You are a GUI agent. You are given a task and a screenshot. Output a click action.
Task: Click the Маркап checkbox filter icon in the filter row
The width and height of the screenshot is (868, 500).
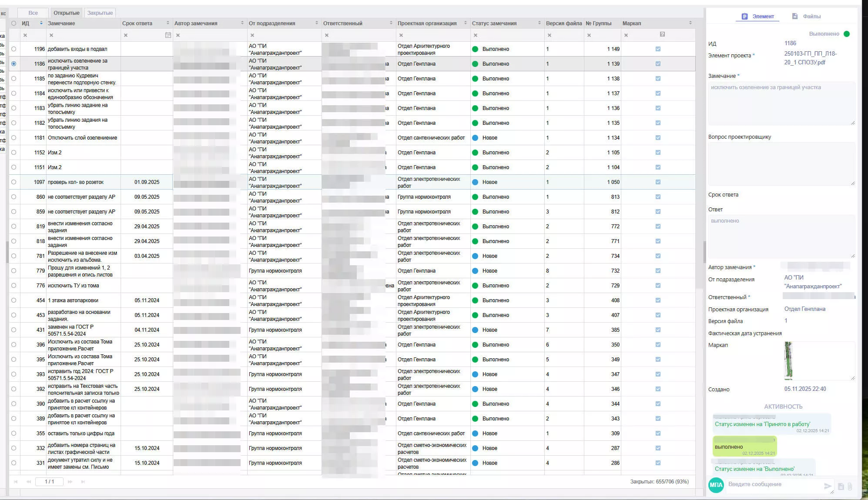(662, 34)
